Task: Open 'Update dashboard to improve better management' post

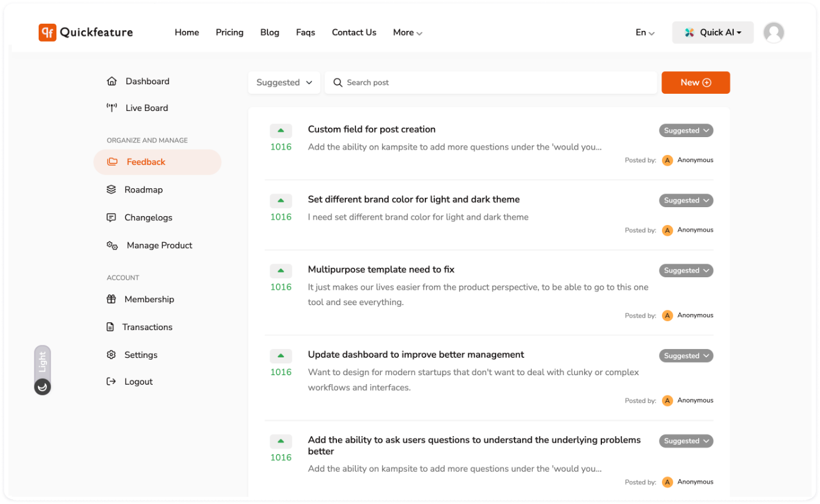Action: pos(415,355)
